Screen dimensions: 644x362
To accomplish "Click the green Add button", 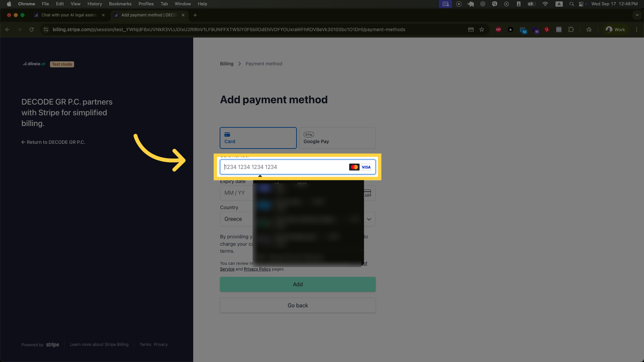I will coord(298,284).
